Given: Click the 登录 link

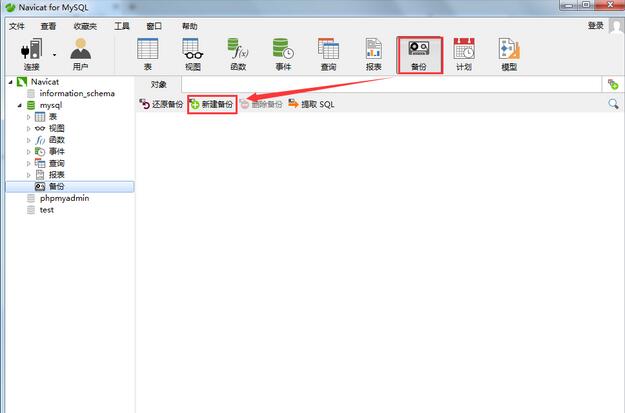Looking at the screenshot, I should coord(596,26).
